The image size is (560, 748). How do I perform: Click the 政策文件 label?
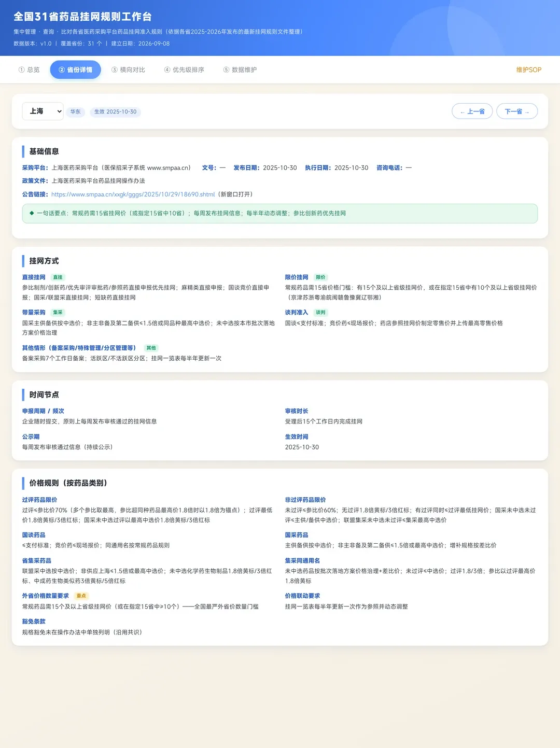click(x=35, y=181)
